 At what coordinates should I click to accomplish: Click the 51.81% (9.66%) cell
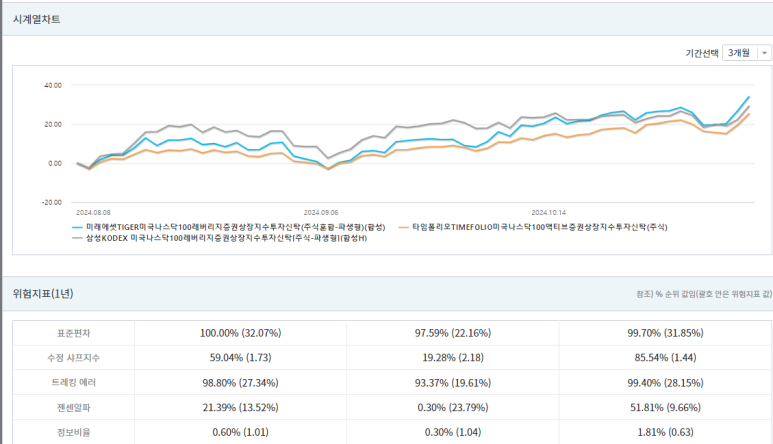click(x=666, y=408)
